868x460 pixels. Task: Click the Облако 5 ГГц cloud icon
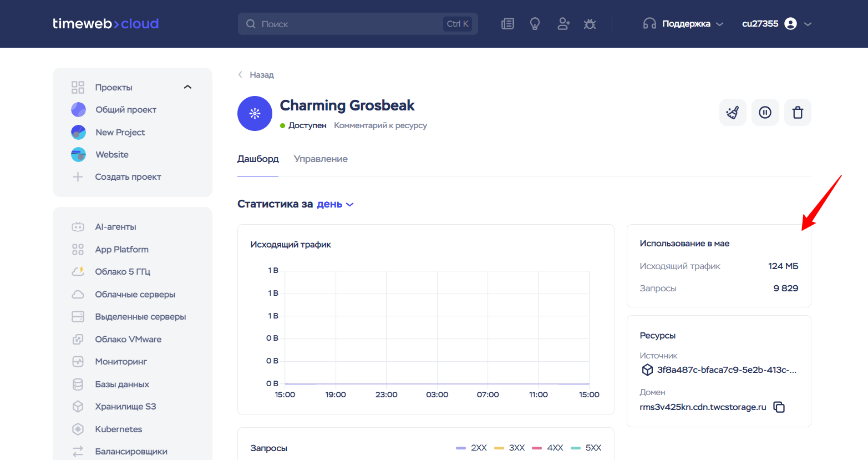pyautogui.click(x=78, y=272)
